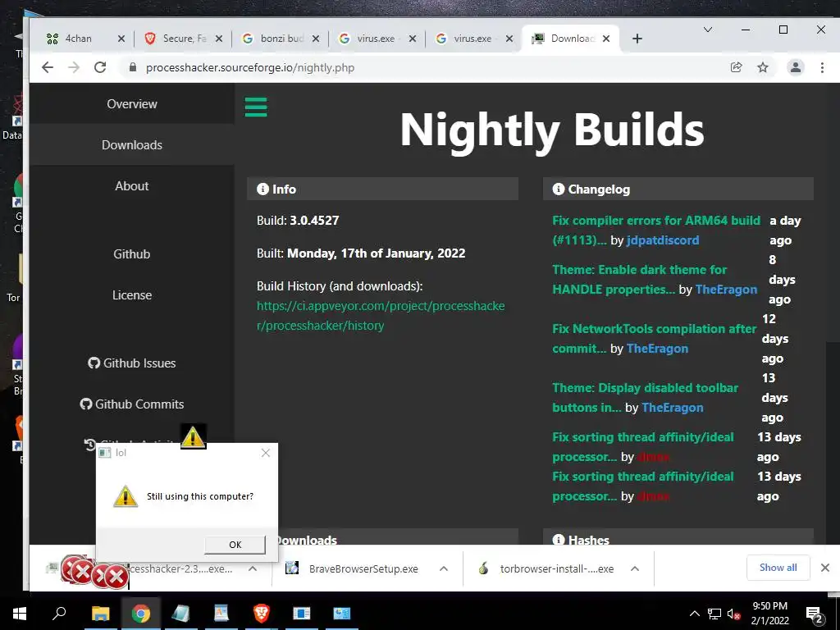Open the notification center icon
Image resolution: width=840 pixels, height=630 pixels.
[815, 614]
